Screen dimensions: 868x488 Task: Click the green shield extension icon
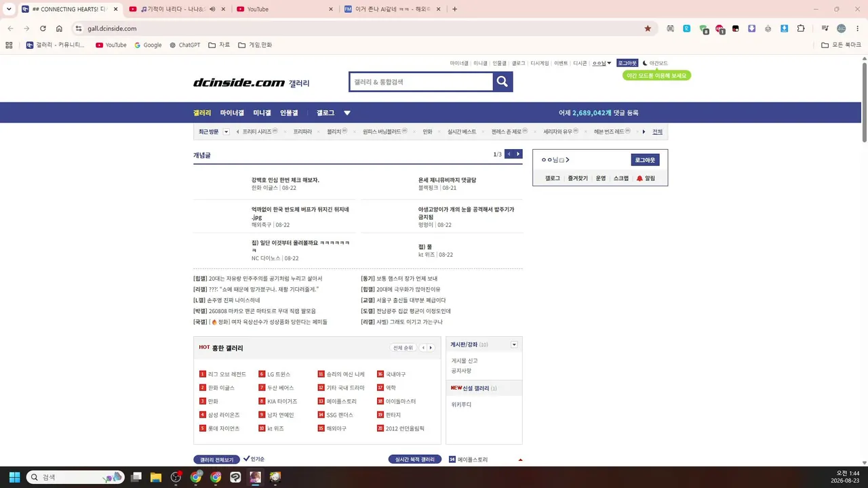tap(704, 29)
